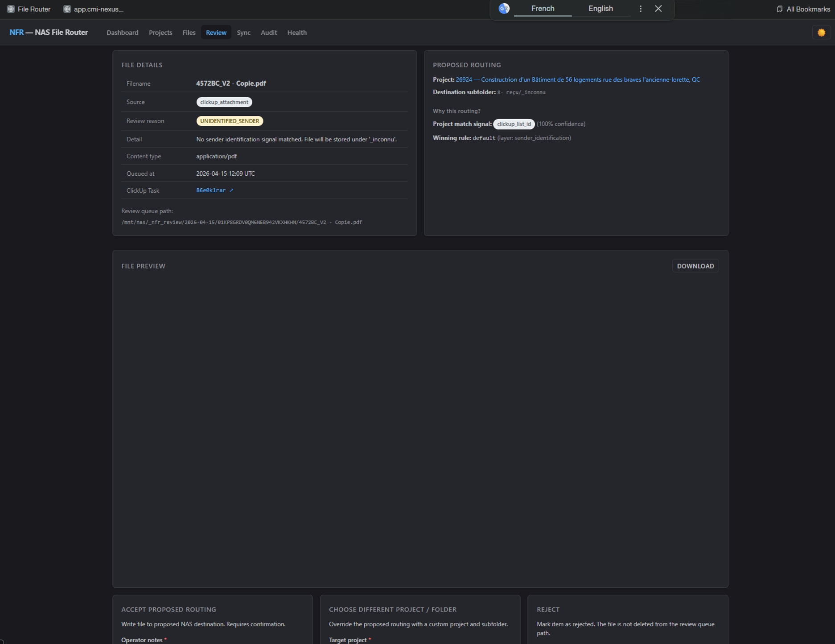Click the UNIDENTIFIED_SENDER review reason badge
Viewport: 835px width, 644px height.
[x=230, y=121]
